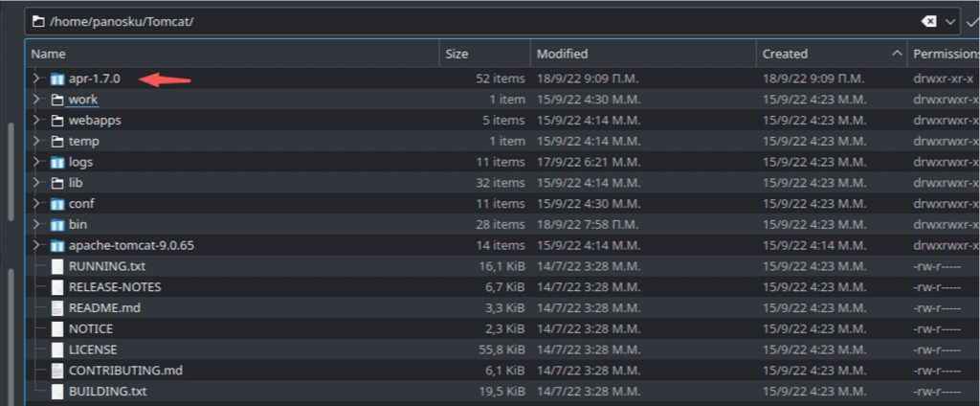Click the folder icon in path bar

[x=38, y=22]
